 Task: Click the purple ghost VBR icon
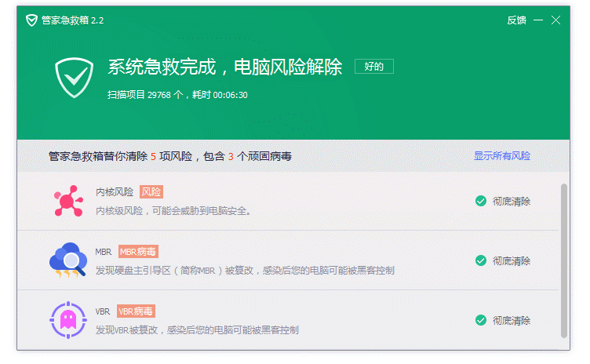click(68, 320)
